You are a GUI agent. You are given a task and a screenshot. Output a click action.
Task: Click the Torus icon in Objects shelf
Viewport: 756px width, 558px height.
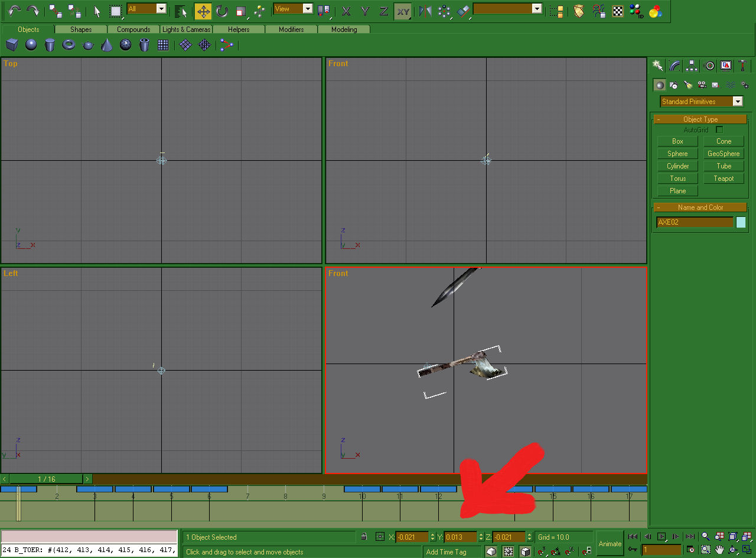[69, 45]
